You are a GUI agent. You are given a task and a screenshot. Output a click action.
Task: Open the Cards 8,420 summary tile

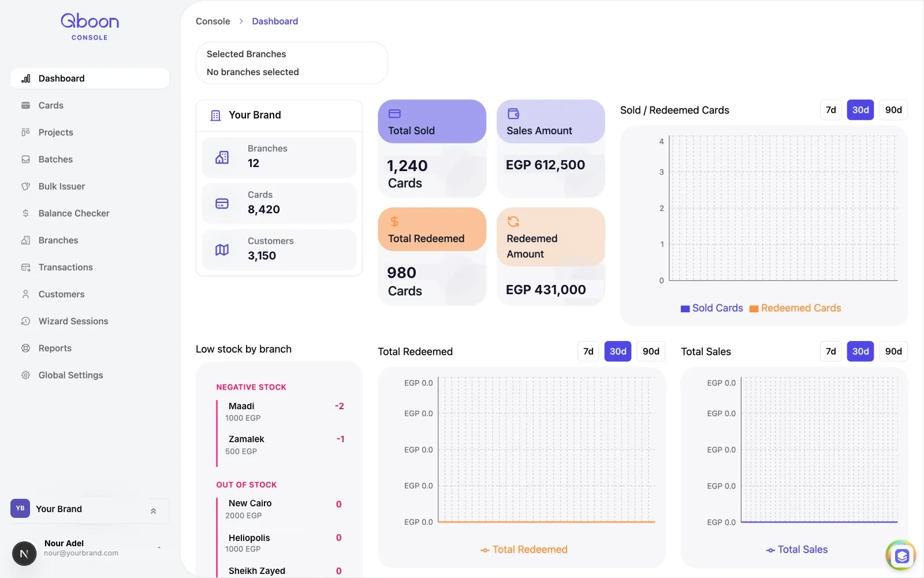[279, 203]
